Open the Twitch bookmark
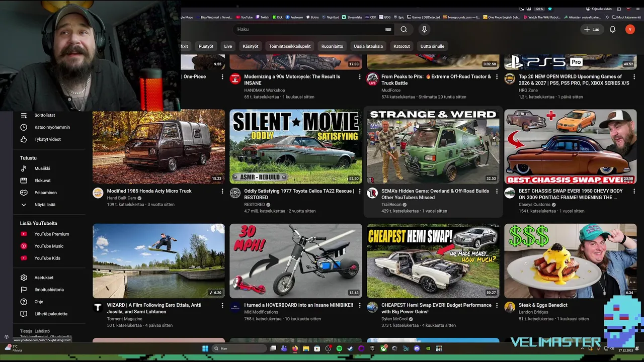The image size is (644, 362). [262, 17]
